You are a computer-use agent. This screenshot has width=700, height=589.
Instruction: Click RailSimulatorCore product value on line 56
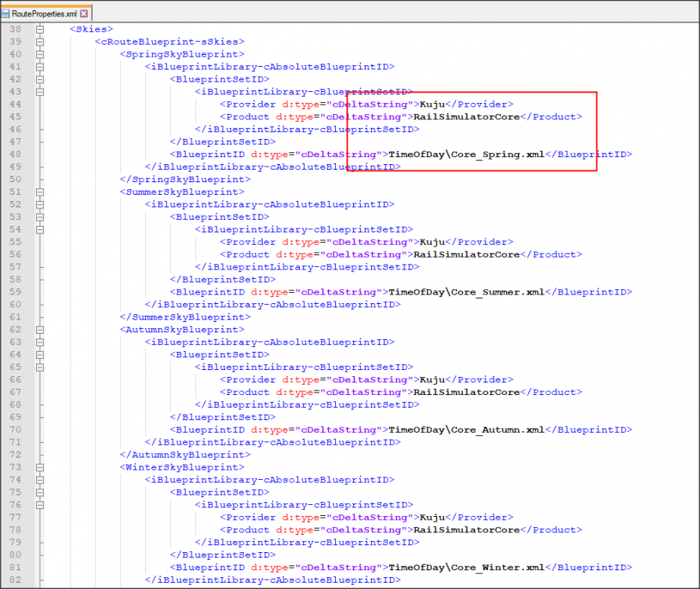pos(467,254)
